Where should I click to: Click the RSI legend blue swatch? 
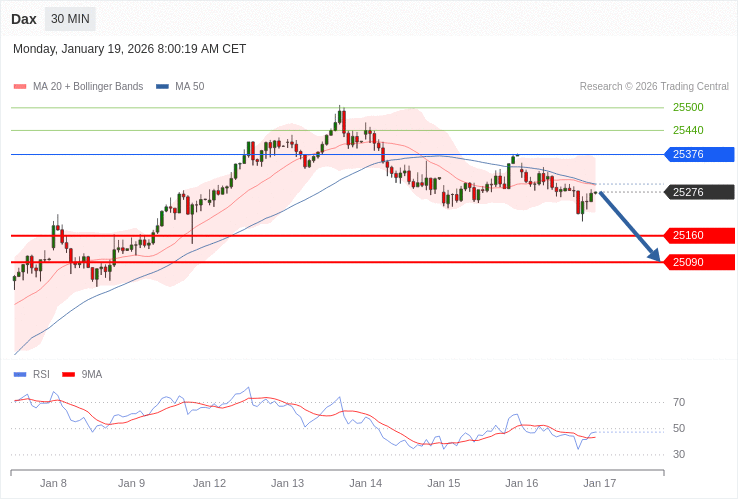20,375
